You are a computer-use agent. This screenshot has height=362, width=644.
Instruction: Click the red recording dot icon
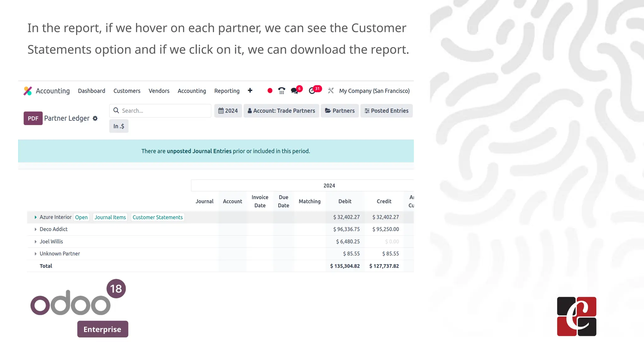[x=270, y=91]
